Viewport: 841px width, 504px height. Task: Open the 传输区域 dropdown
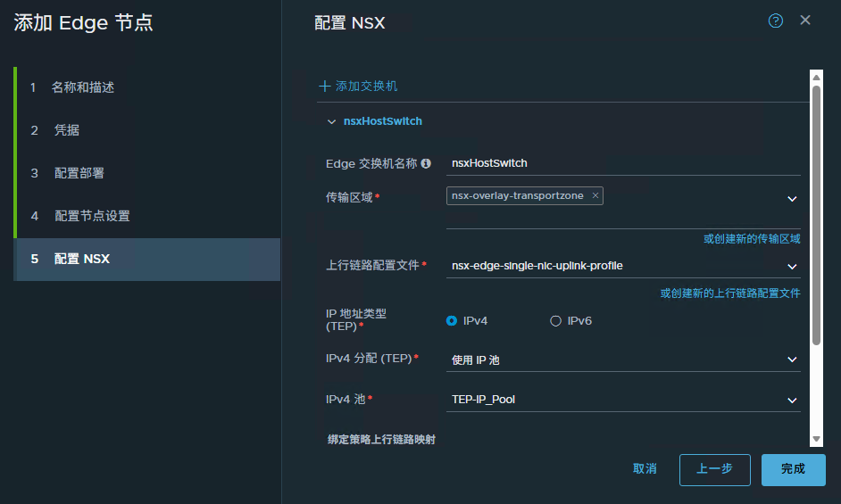[791, 198]
